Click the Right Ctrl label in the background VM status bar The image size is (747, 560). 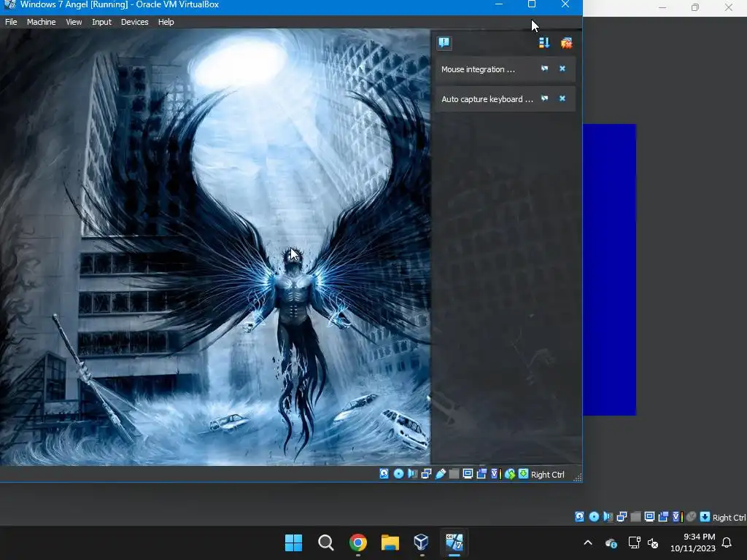[729, 518]
